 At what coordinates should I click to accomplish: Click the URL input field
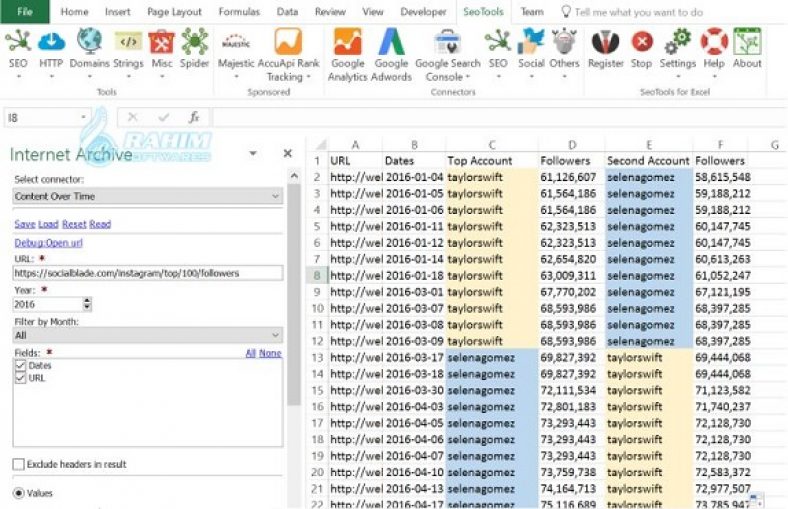coord(147,272)
